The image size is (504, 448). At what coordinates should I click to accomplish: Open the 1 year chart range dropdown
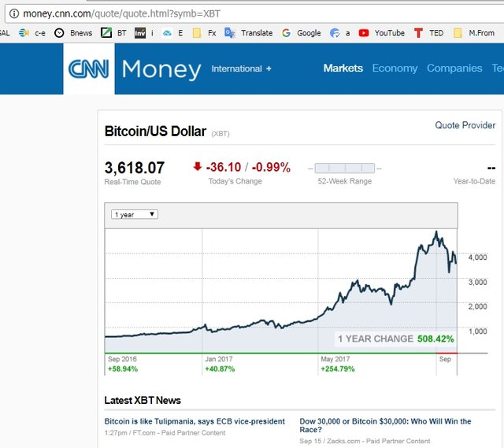135,214
